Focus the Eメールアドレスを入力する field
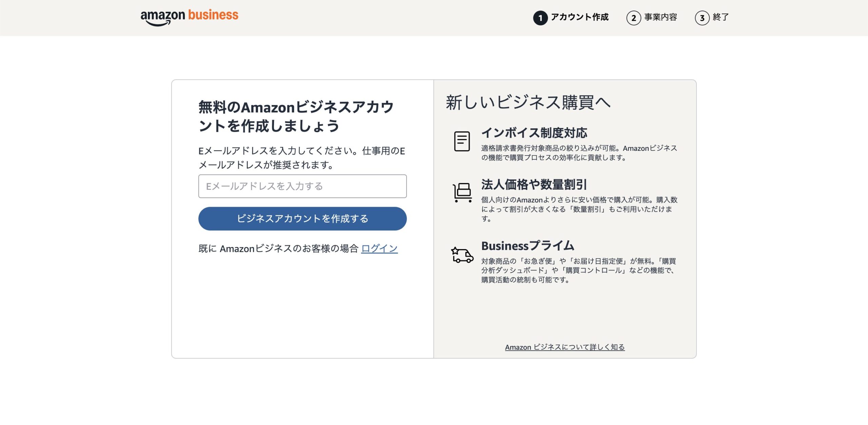The height and width of the screenshot is (425, 868). (302, 186)
